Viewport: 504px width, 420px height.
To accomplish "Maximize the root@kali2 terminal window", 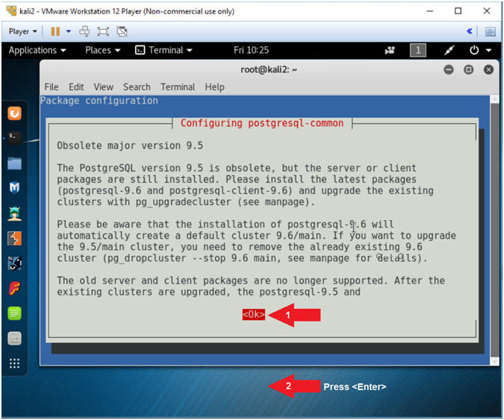I will point(469,69).
